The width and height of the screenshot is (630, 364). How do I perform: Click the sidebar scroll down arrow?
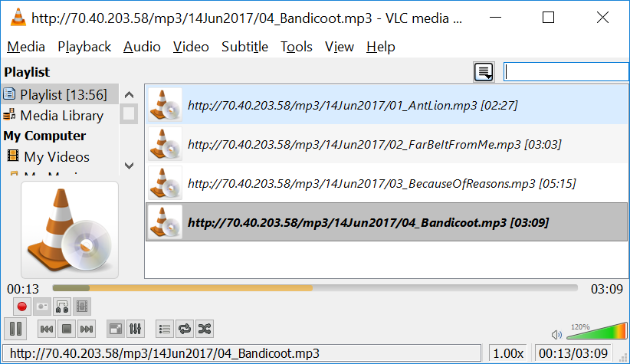[129, 166]
